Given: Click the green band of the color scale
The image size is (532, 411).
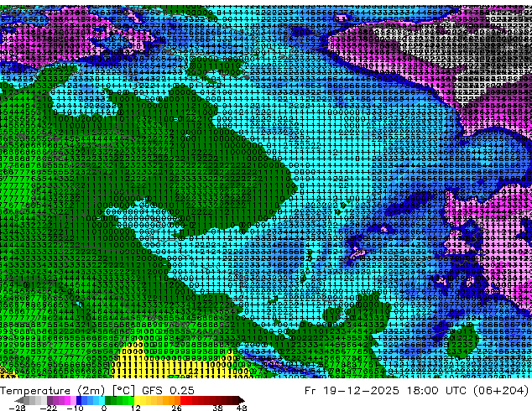Looking at the screenshot, I should (119, 400).
